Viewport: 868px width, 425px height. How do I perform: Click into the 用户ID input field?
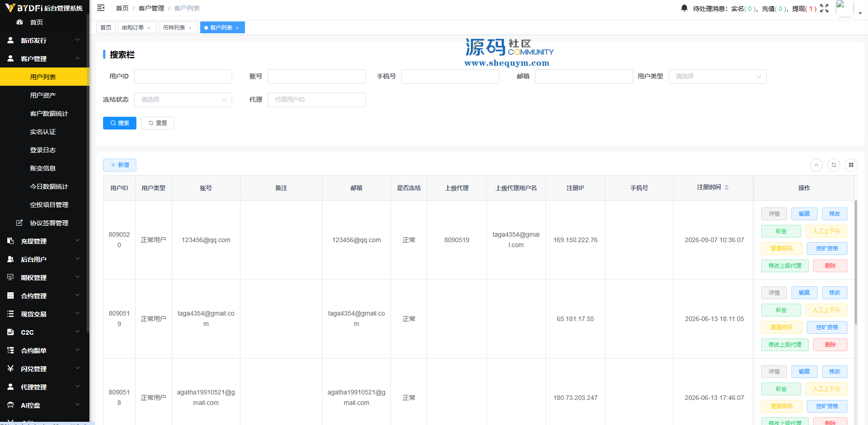point(183,77)
